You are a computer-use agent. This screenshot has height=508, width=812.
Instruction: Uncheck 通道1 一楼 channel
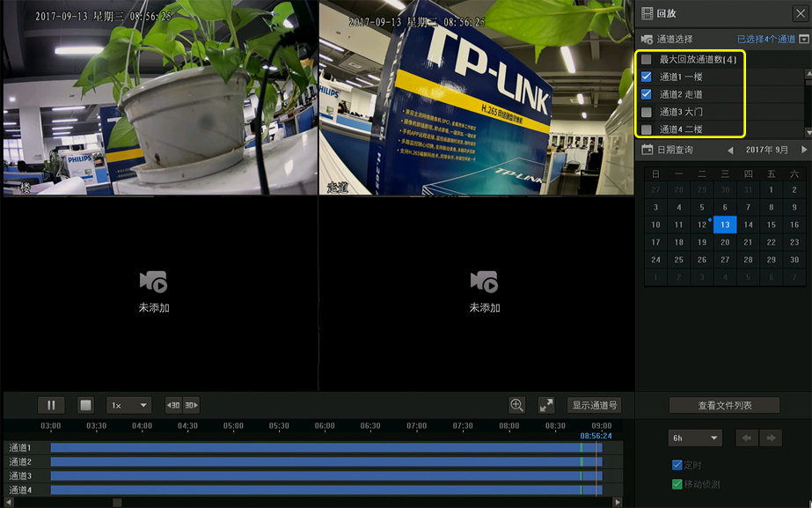[x=647, y=77]
